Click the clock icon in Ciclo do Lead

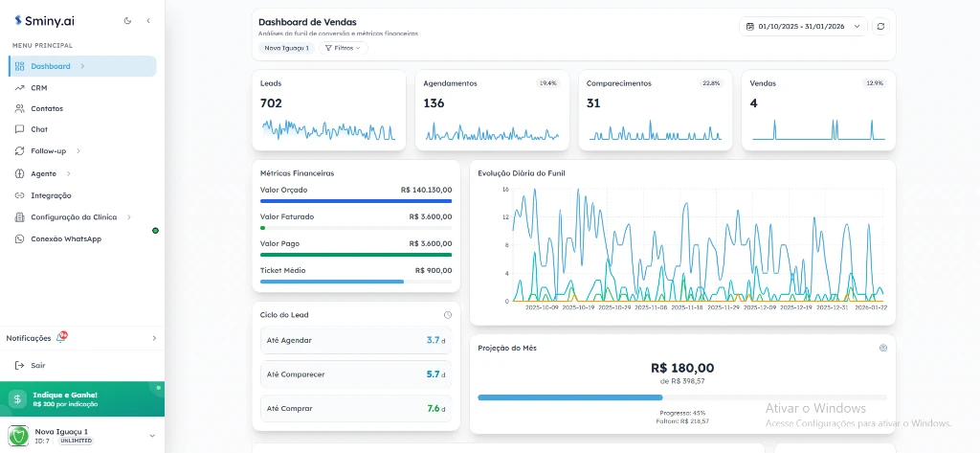[x=448, y=315]
